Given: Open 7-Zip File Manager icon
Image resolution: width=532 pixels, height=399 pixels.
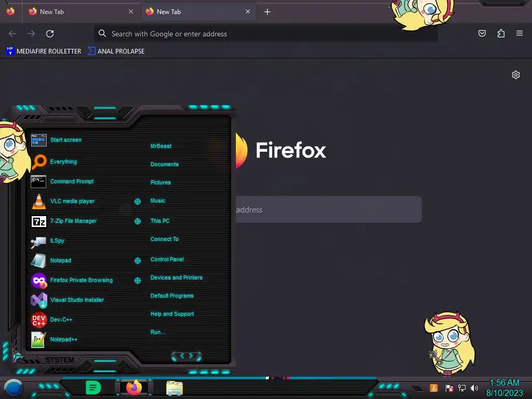Looking at the screenshot, I should [x=38, y=221].
